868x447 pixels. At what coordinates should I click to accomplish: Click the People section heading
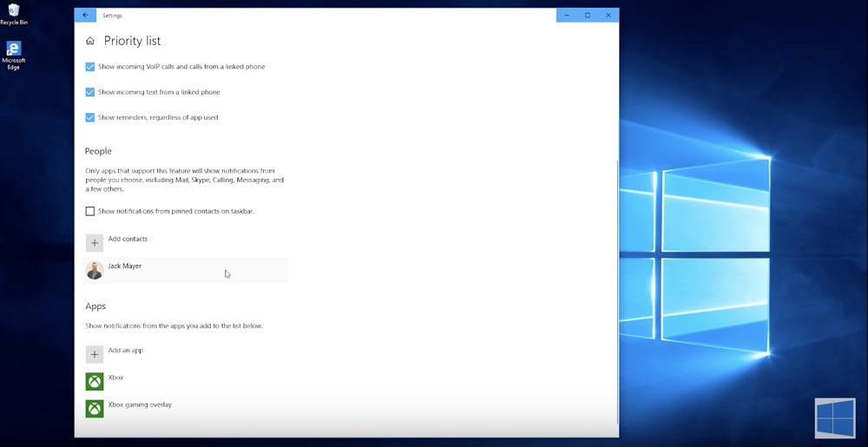coord(98,151)
